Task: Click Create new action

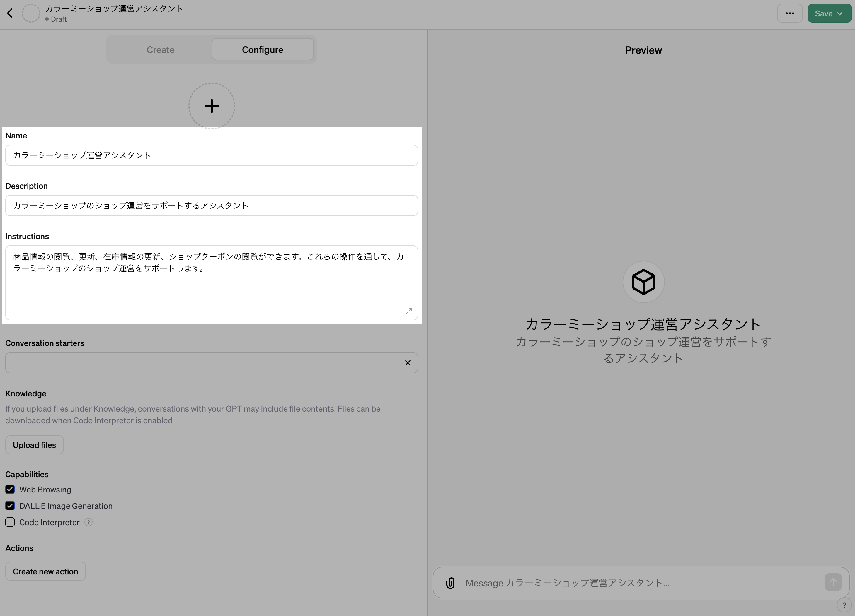Action: (45, 571)
